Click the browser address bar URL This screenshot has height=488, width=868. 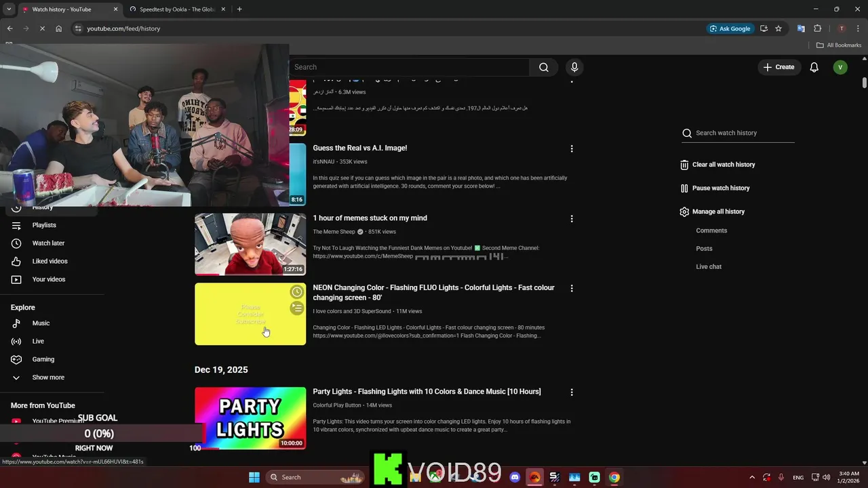coord(123,28)
